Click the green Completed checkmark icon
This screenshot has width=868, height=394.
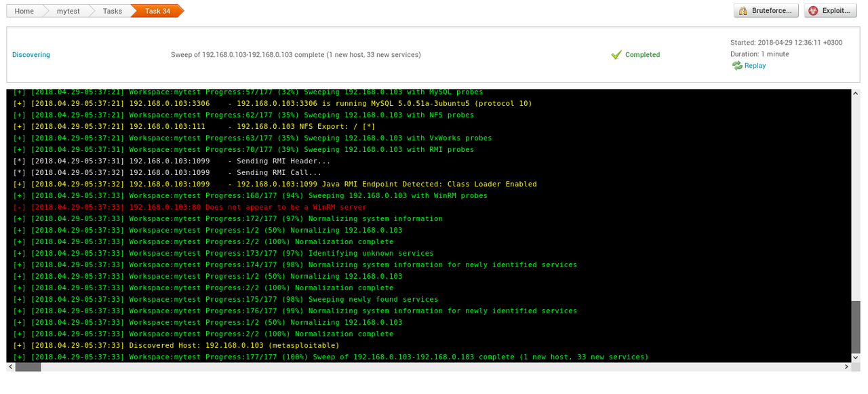click(x=616, y=55)
